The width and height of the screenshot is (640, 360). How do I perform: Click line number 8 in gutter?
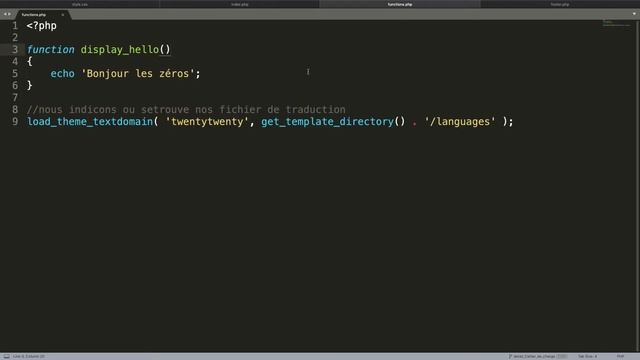pyautogui.click(x=15, y=110)
